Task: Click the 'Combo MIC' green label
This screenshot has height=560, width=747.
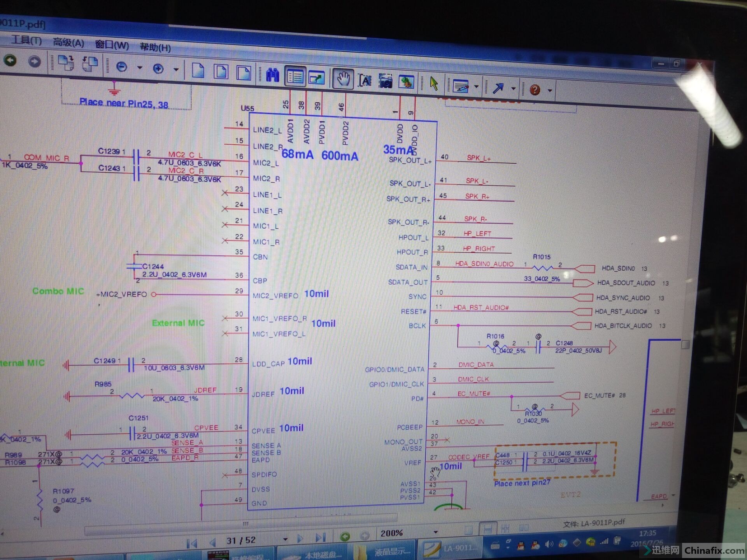Action: click(x=58, y=291)
